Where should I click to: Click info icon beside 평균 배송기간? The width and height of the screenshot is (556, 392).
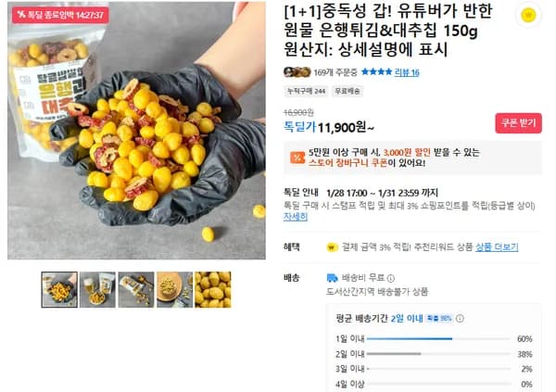(x=460, y=318)
